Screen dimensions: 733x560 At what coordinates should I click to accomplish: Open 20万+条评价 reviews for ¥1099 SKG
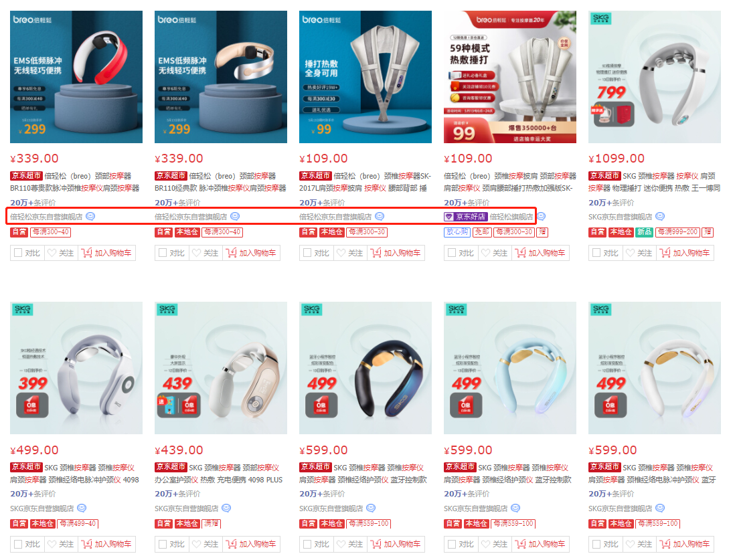click(x=611, y=203)
